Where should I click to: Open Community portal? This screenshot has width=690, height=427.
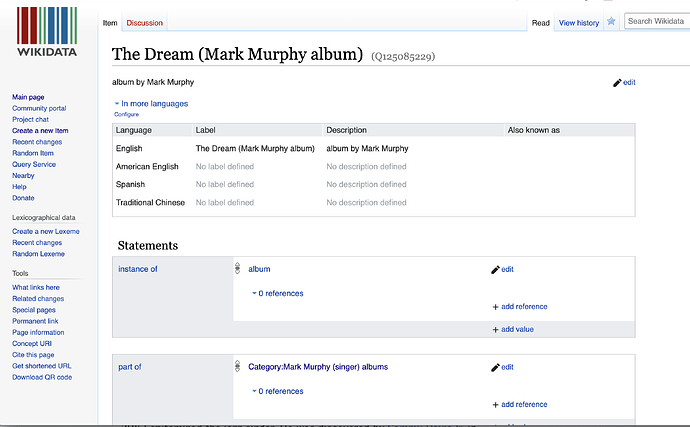click(39, 108)
